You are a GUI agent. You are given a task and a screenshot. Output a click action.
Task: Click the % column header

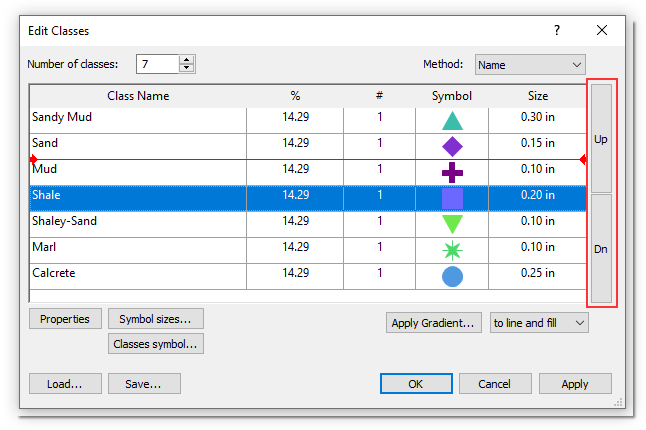point(295,96)
